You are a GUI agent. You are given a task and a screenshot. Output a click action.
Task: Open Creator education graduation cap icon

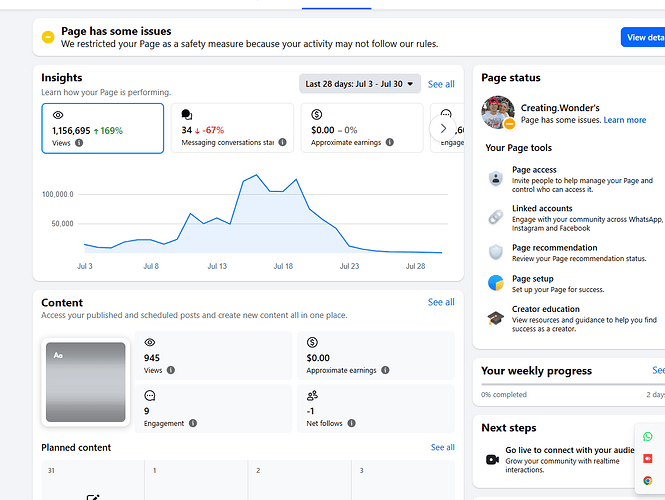[495, 318]
